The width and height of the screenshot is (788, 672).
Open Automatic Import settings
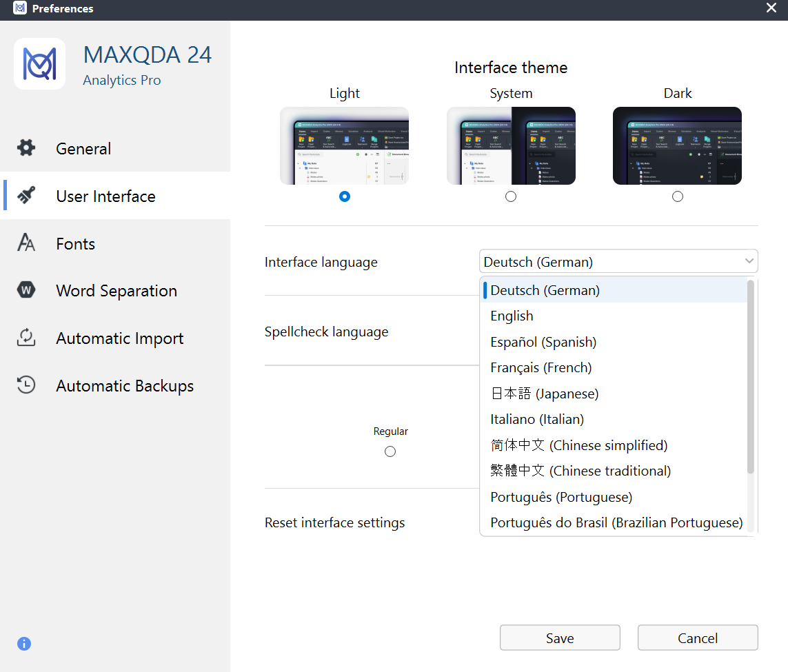click(x=115, y=338)
